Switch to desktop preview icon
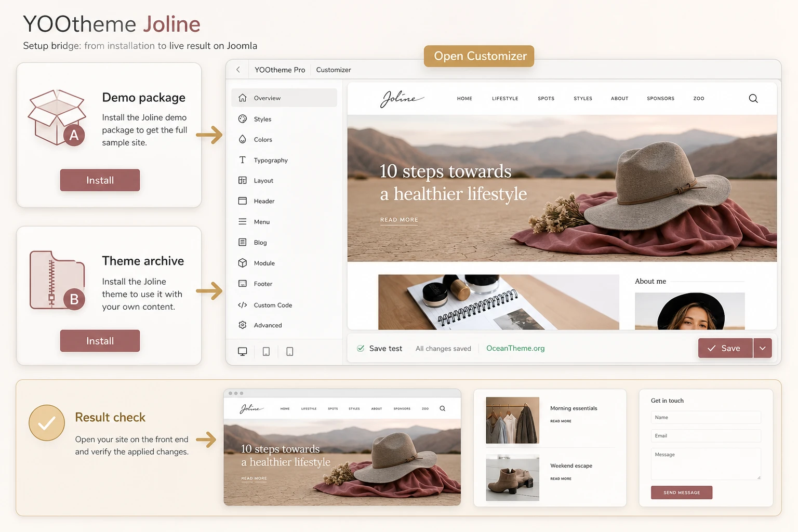The width and height of the screenshot is (798, 532). [243, 352]
